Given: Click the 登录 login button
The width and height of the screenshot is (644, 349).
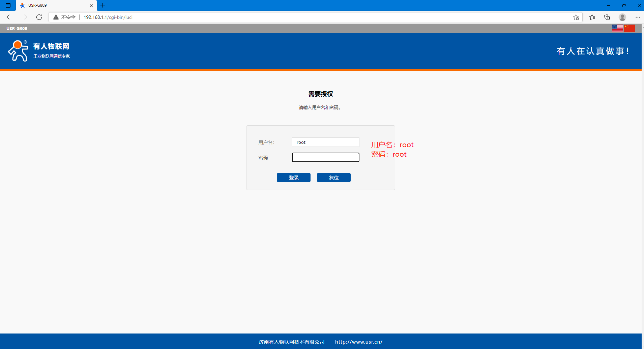Looking at the screenshot, I should point(293,178).
